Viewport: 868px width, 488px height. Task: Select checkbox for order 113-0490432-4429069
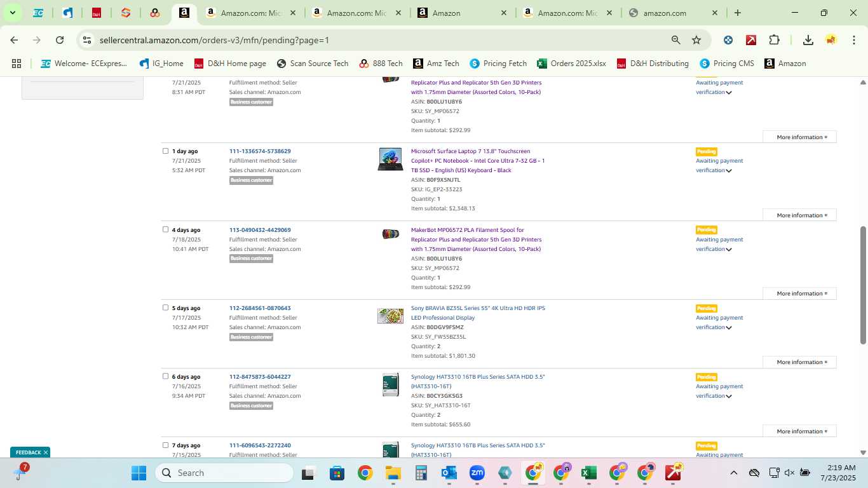(165, 229)
